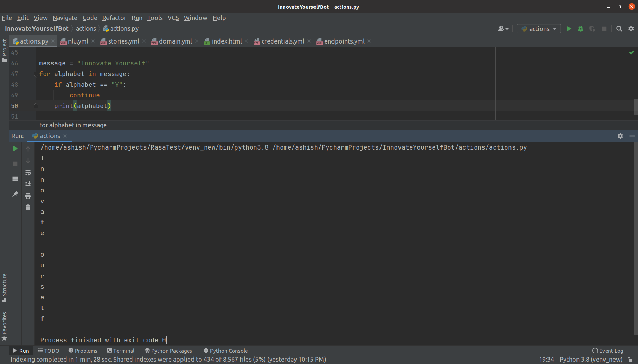Click the Python 3.8 interpreter selector
Viewport: 638px width, 364px height.
[x=591, y=360]
